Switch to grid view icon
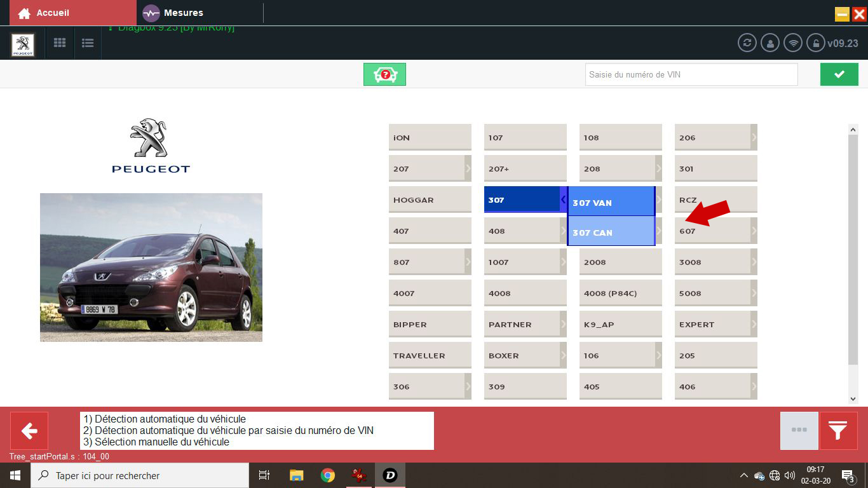The width and height of the screenshot is (868, 488). tap(60, 43)
